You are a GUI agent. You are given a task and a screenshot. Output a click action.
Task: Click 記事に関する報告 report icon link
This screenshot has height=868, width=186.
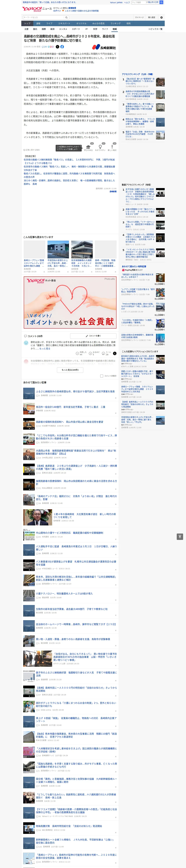[x=31, y=150]
